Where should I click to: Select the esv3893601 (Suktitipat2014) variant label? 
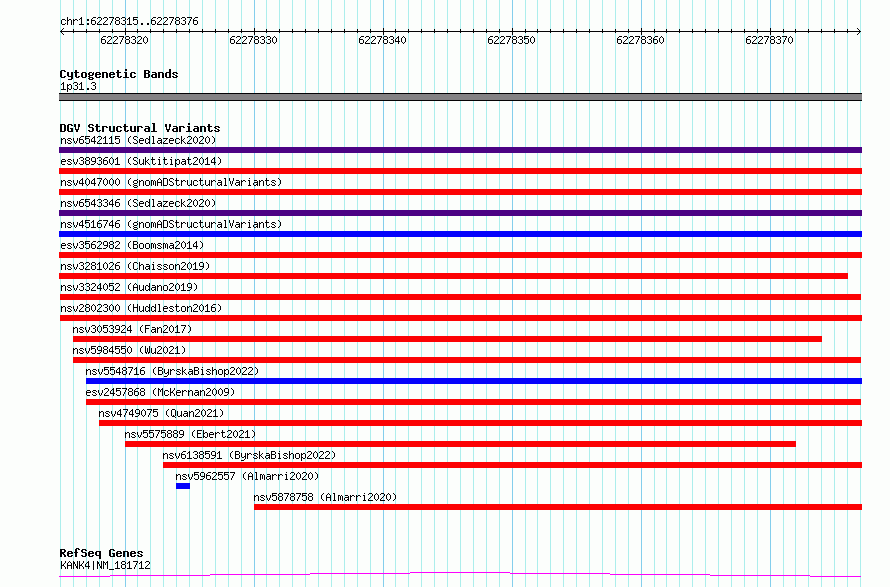141,161
